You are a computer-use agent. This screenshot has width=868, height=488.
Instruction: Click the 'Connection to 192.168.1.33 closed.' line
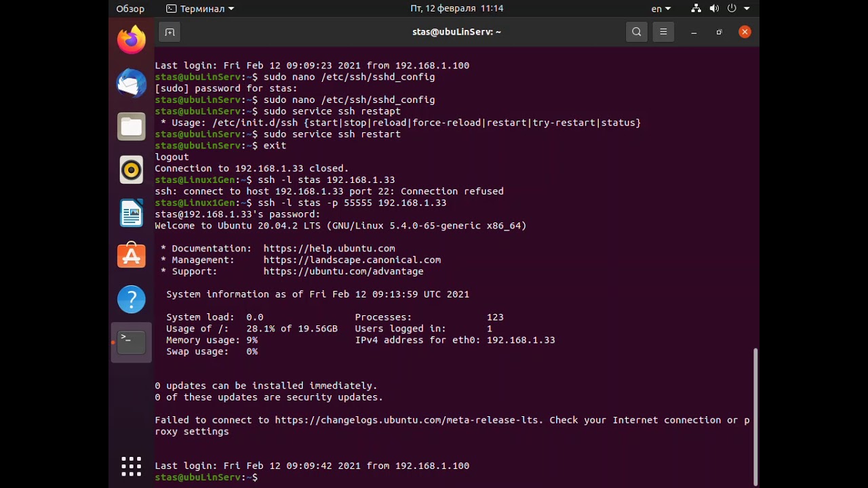click(252, 169)
